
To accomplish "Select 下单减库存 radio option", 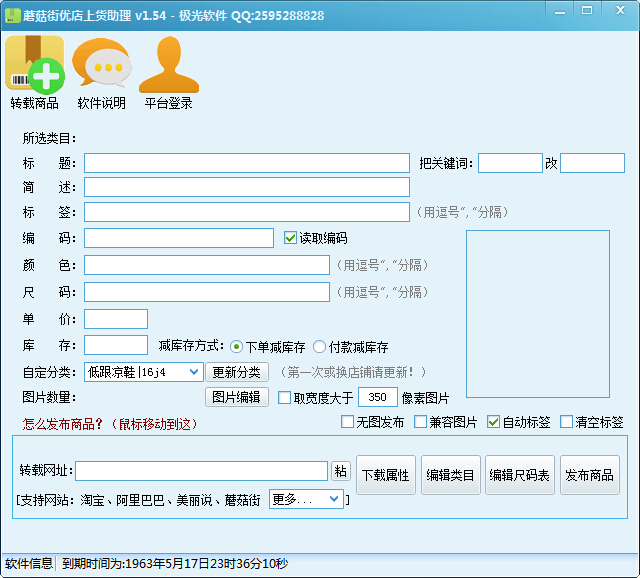I will pyautogui.click(x=237, y=347).
